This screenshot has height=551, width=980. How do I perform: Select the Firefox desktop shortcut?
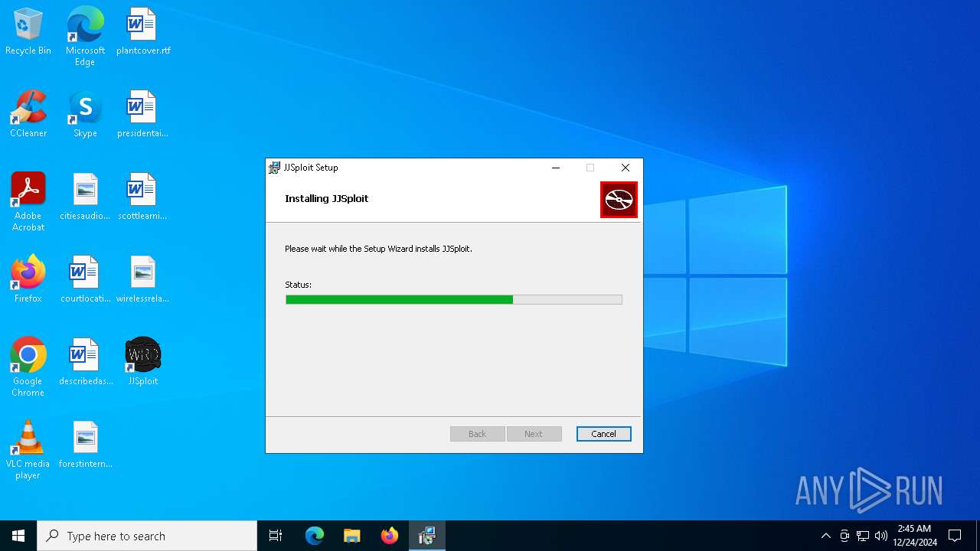[x=28, y=280]
